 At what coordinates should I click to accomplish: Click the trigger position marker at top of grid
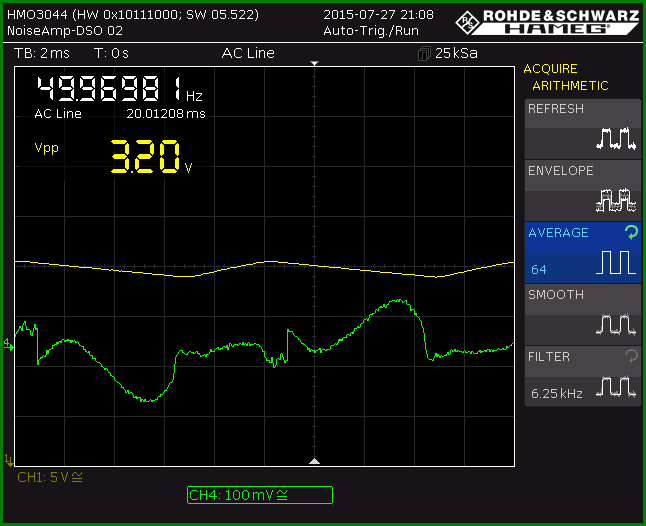coord(314,63)
